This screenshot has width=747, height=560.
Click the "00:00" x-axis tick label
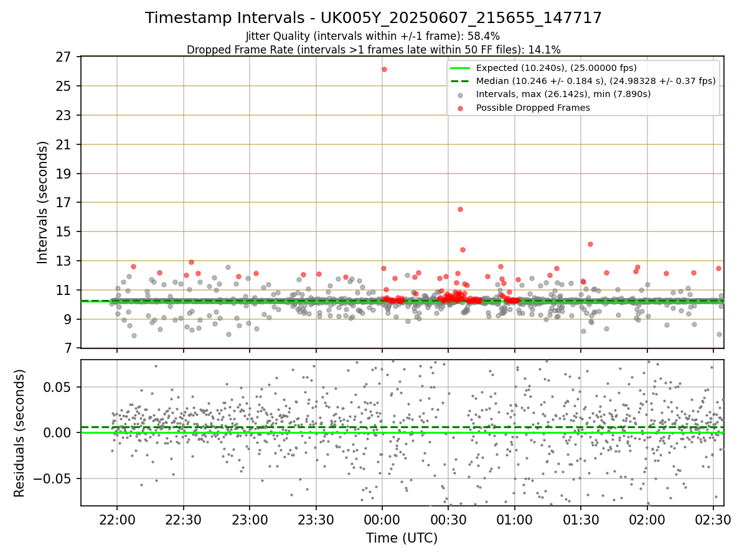pyautogui.click(x=382, y=519)
